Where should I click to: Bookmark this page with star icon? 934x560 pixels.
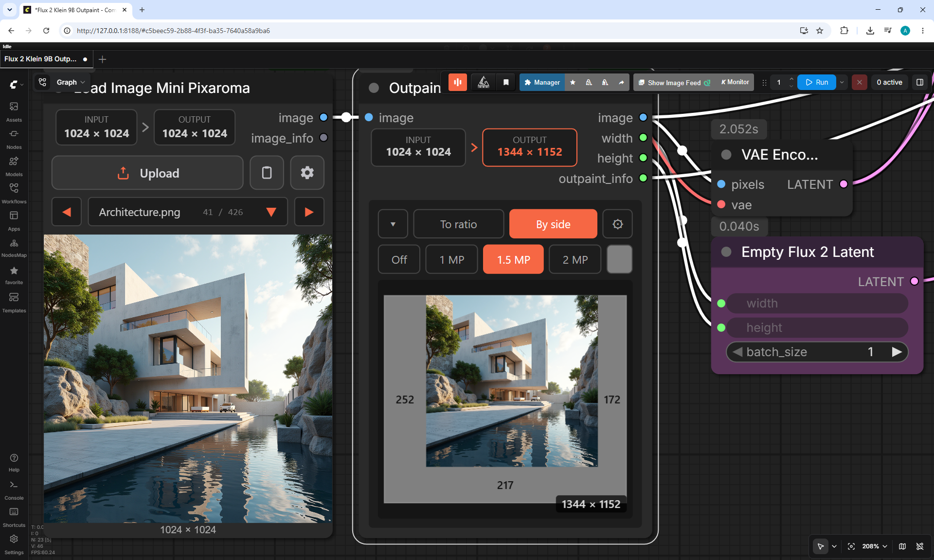coord(820,31)
